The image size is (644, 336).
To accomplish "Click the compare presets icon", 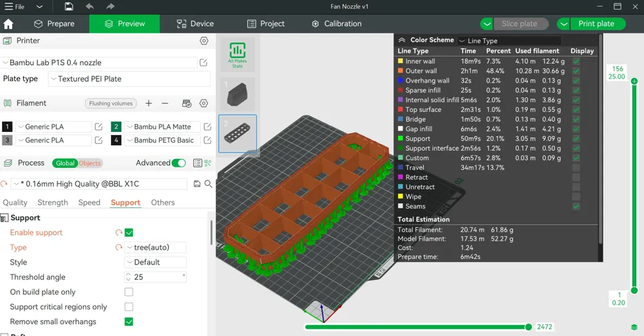I will click(208, 163).
